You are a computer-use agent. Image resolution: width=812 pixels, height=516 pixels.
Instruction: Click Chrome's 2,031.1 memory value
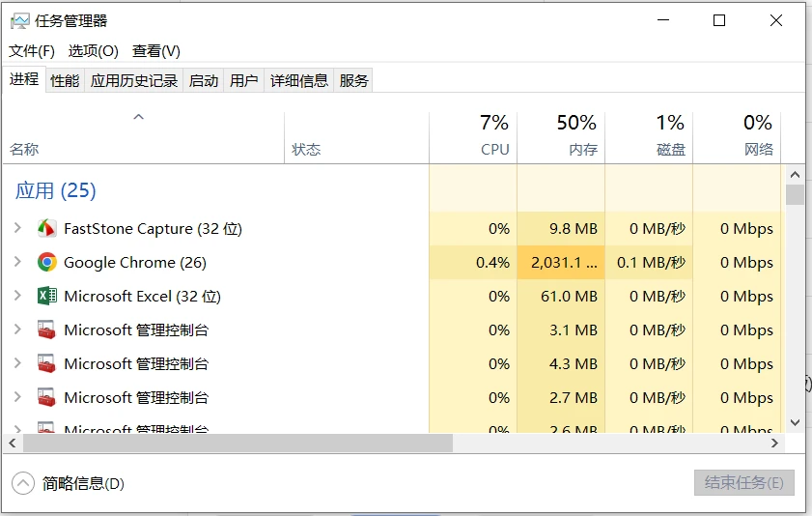(564, 262)
